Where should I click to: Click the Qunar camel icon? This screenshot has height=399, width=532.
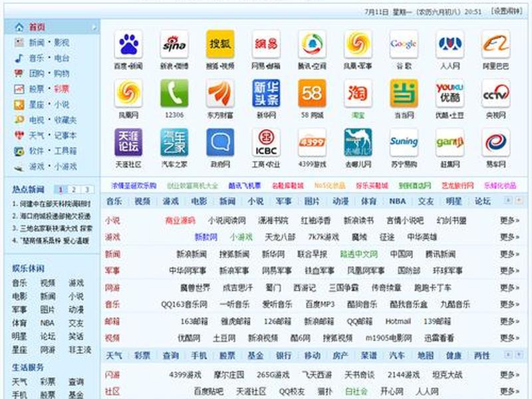(358, 142)
